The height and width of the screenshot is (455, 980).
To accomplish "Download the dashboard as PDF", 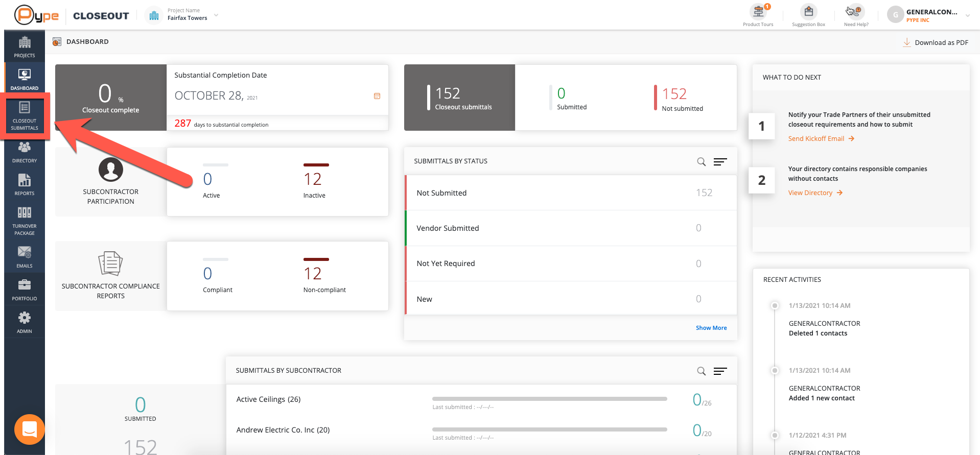I will [936, 42].
